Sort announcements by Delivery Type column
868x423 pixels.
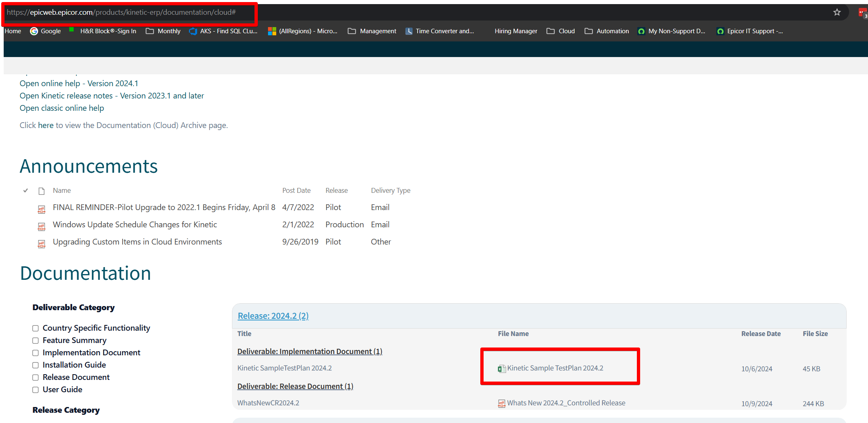[x=391, y=190]
